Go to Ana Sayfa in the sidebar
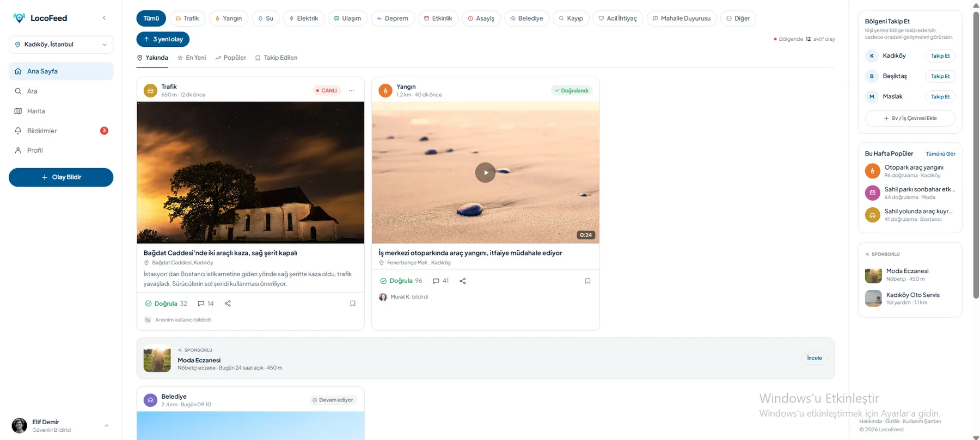Image resolution: width=980 pixels, height=440 pixels. click(x=61, y=71)
